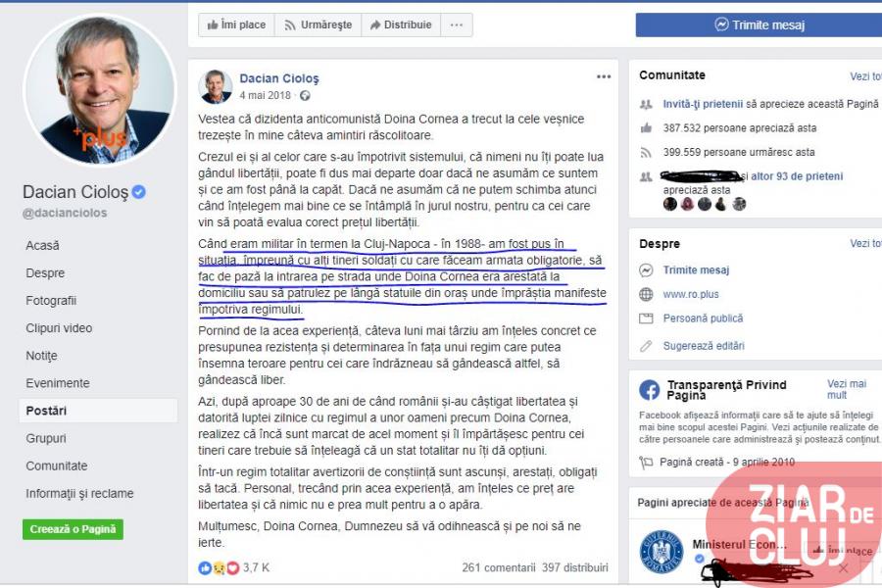Click the post reaction emoji icons

[219, 567]
